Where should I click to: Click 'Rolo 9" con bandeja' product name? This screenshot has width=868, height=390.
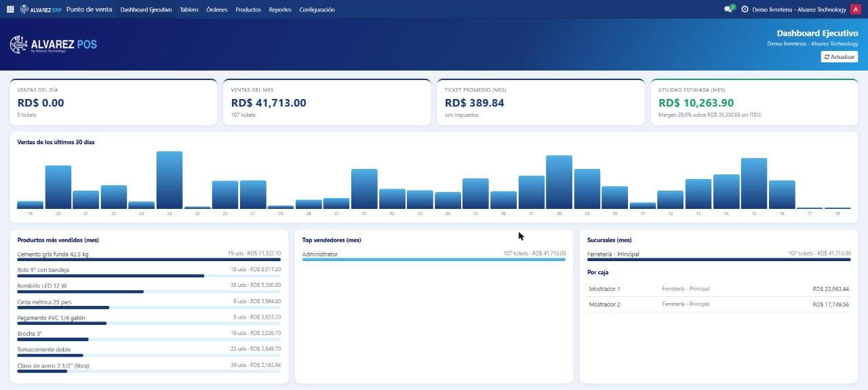pos(43,269)
